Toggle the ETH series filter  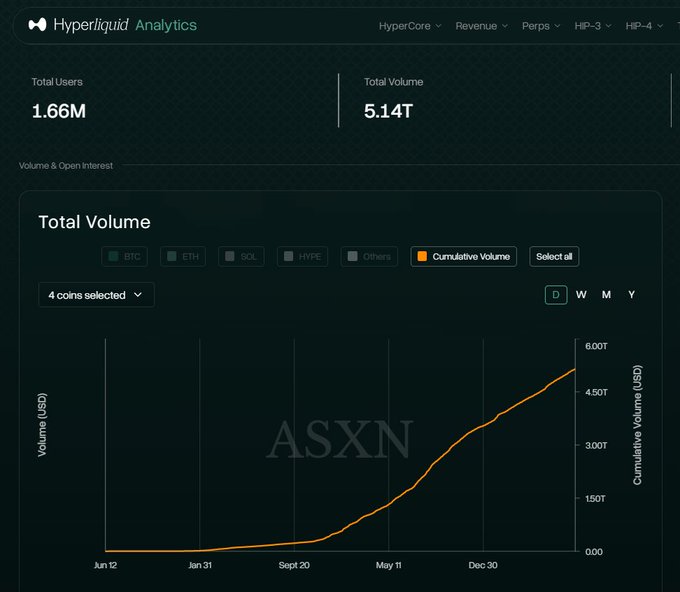click(x=183, y=256)
